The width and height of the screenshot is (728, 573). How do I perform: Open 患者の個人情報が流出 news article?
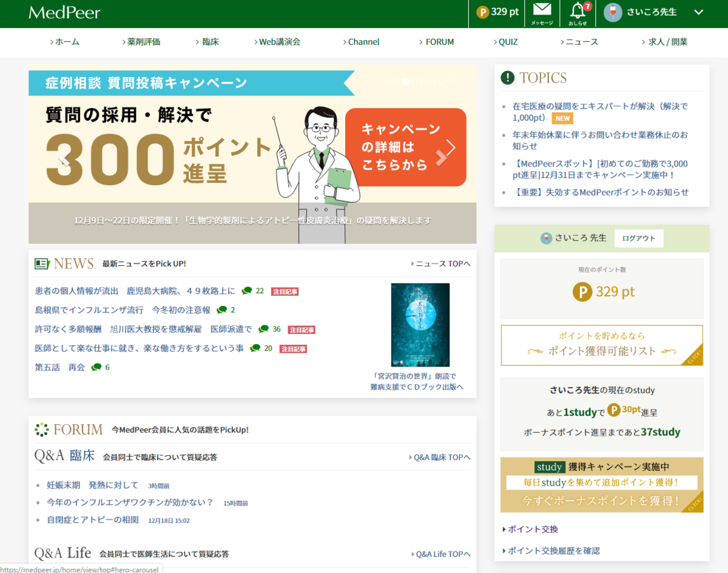(x=135, y=291)
